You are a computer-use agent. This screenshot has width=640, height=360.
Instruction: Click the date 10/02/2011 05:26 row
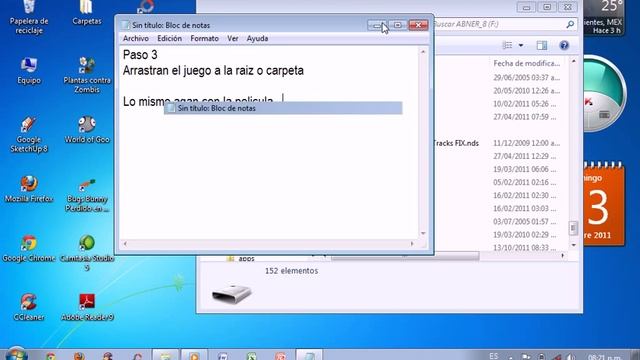(524, 104)
